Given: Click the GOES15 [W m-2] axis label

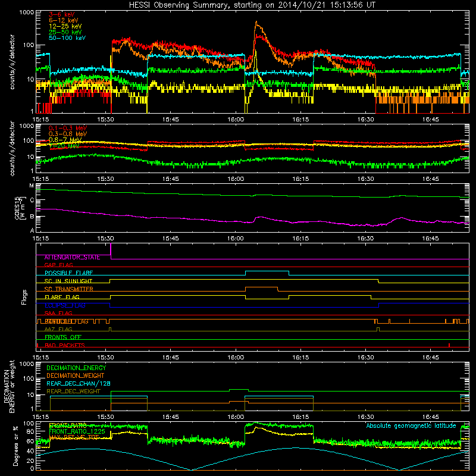Looking at the screenshot, I should point(19,208).
